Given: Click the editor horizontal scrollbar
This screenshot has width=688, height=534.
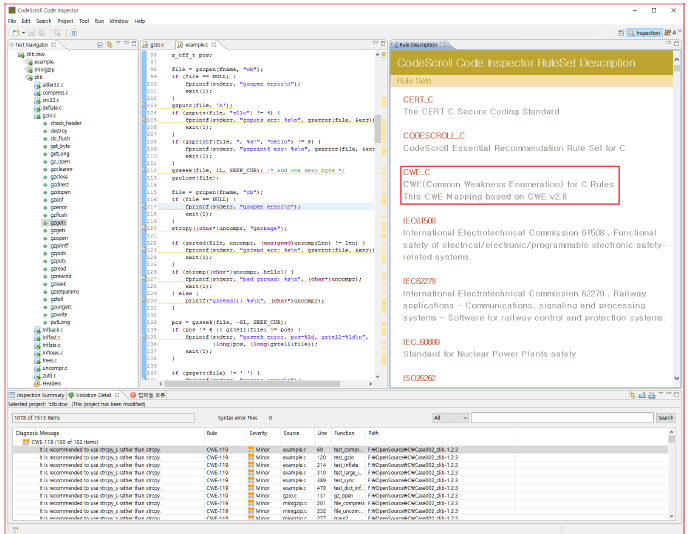Looking at the screenshot, I should (253, 383).
